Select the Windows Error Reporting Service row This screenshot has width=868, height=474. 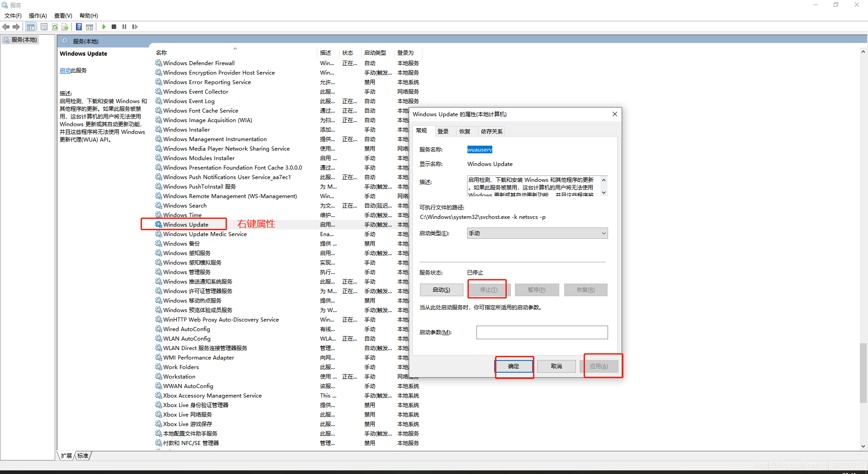click(x=287, y=82)
